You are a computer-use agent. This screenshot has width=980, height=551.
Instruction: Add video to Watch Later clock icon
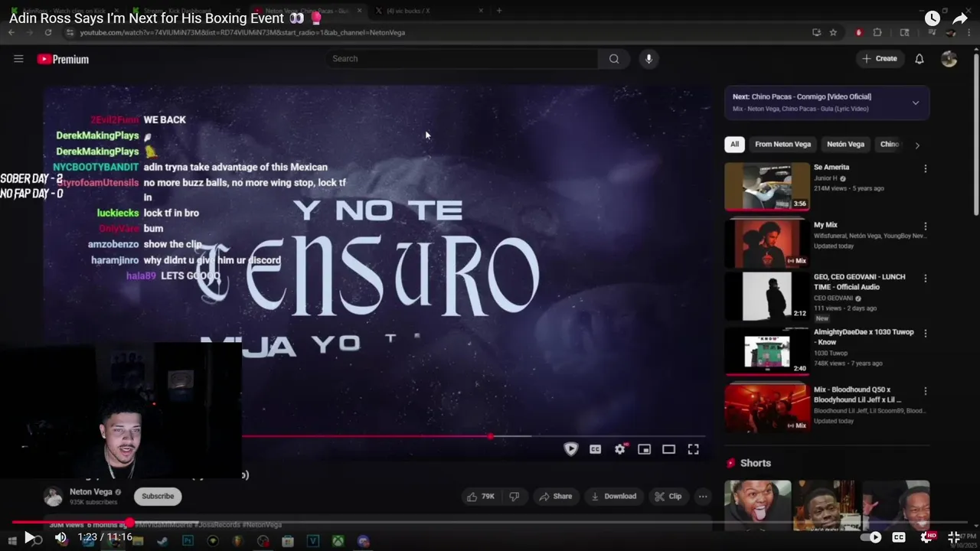(x=932, y=18)
